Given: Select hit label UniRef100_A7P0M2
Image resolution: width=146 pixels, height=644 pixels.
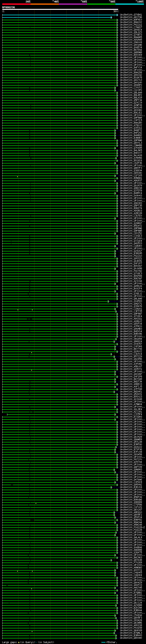Looking at the screenshot, I should pyautogui.click(x=131, y=364).
